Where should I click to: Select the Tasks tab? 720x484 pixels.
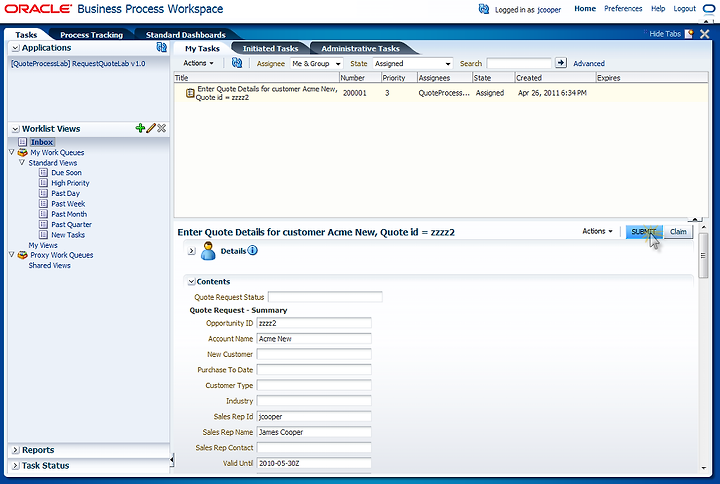(x=26, y=34)
